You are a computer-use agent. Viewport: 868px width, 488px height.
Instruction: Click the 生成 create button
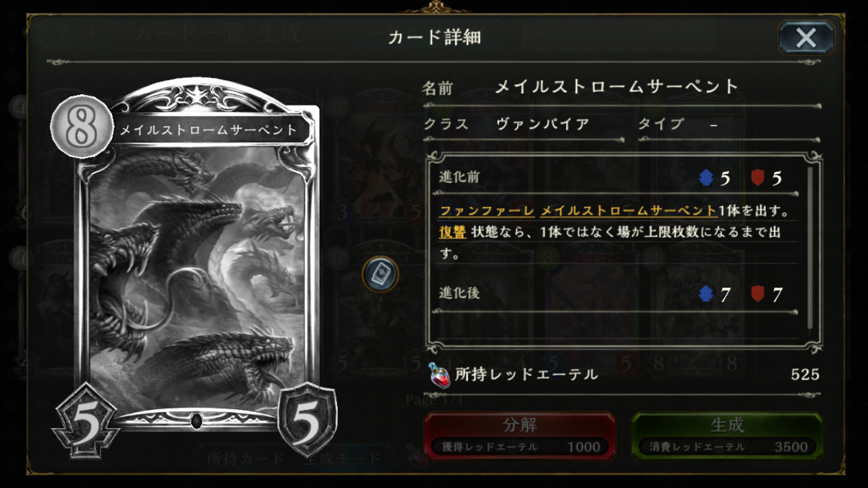tap(727, 436)
